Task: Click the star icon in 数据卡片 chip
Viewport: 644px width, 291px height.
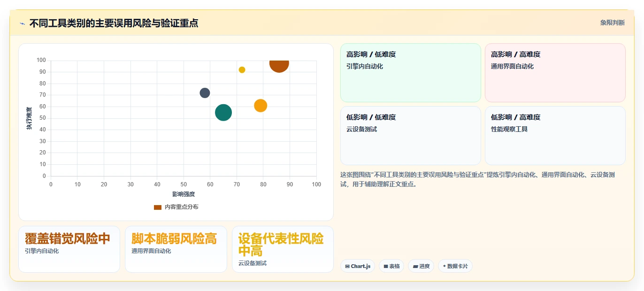Action: [x=444, y=266]
